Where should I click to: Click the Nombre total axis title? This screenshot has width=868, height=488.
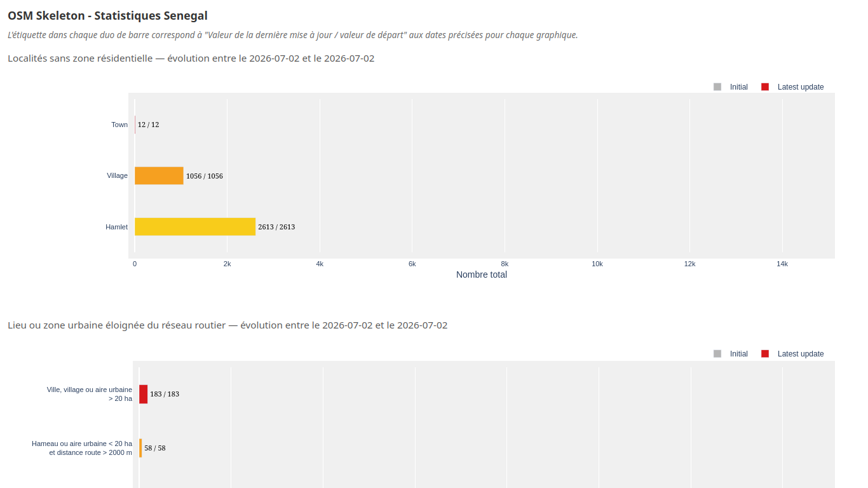pyautogui.click(x=482, y=274)
